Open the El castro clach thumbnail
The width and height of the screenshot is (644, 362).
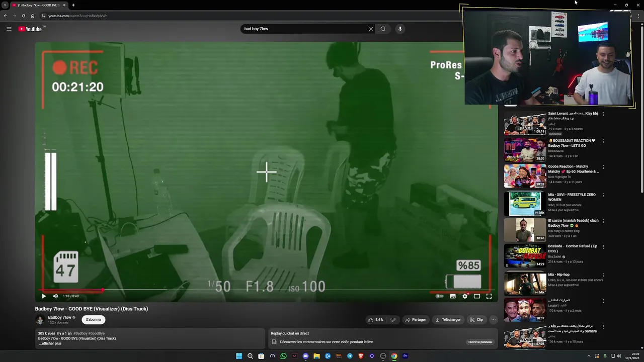[525, 230]
